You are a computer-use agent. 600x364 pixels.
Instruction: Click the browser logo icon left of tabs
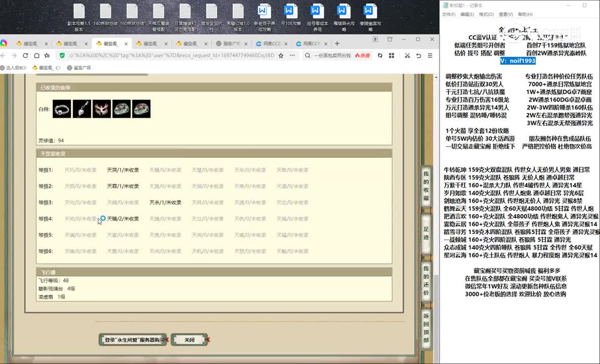(x=4, y=43)
